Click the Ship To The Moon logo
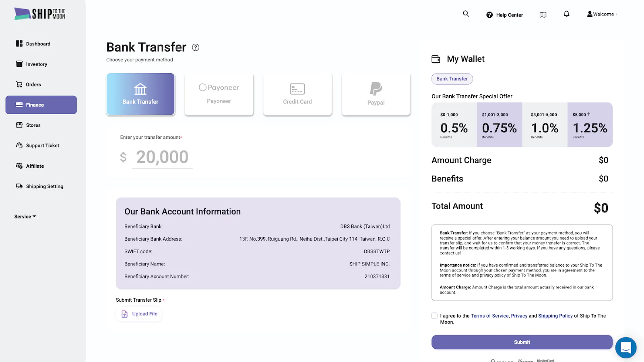The width and height of the screenshot is (644, 362). click(x=40, y=14)
